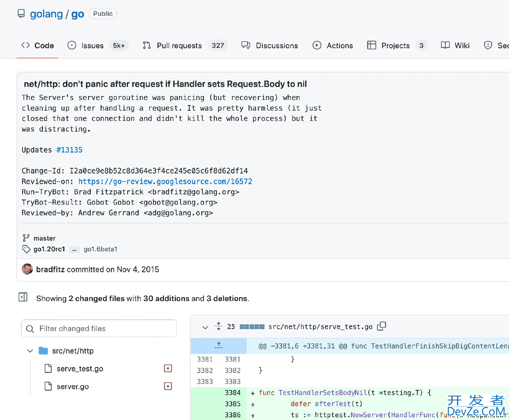Screen dimensions: 509x420
Task: Open the Pull requests tab
Action: [x=185, y=45]
